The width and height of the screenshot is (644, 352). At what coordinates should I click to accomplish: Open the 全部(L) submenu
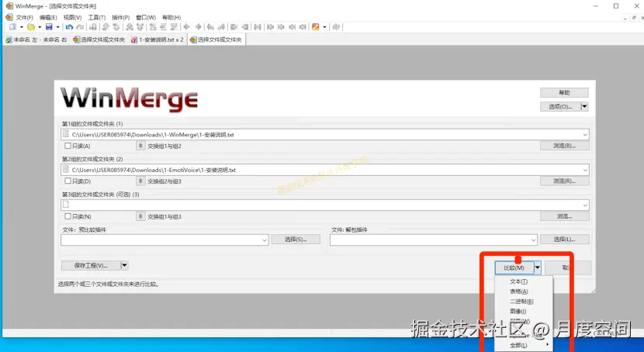pyautogui.click(x=518, y=346)
